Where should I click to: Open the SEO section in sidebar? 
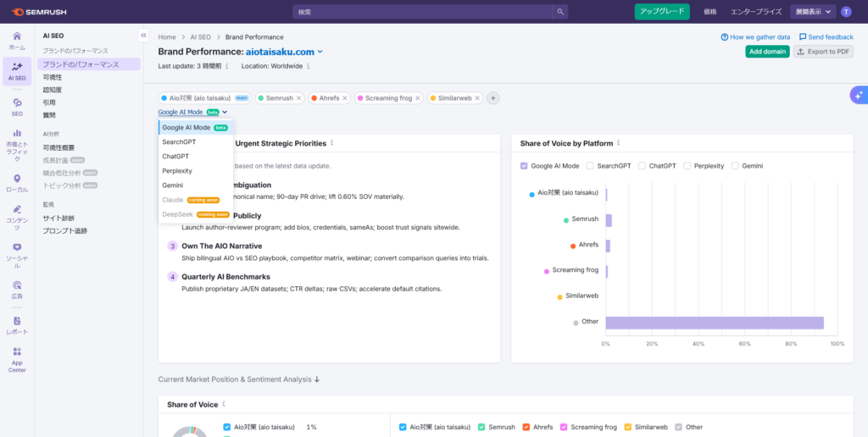point(17,106)
